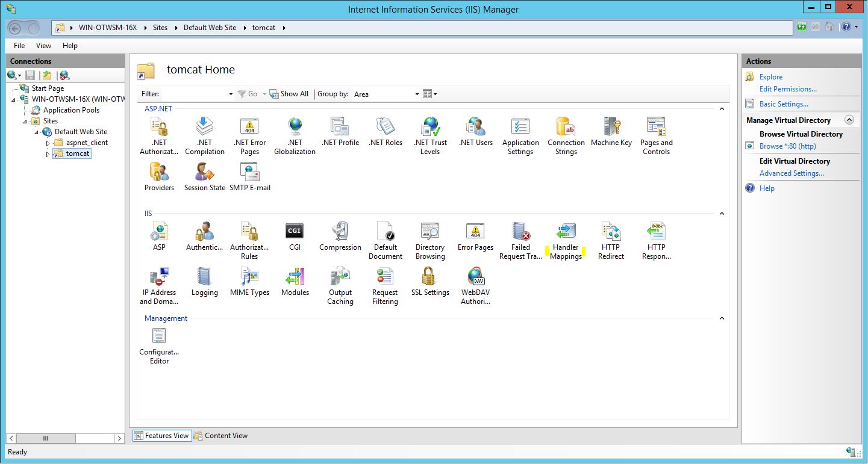The image size is (868, 464).
Task: Open the Providers feature
Action: (159, 177)
